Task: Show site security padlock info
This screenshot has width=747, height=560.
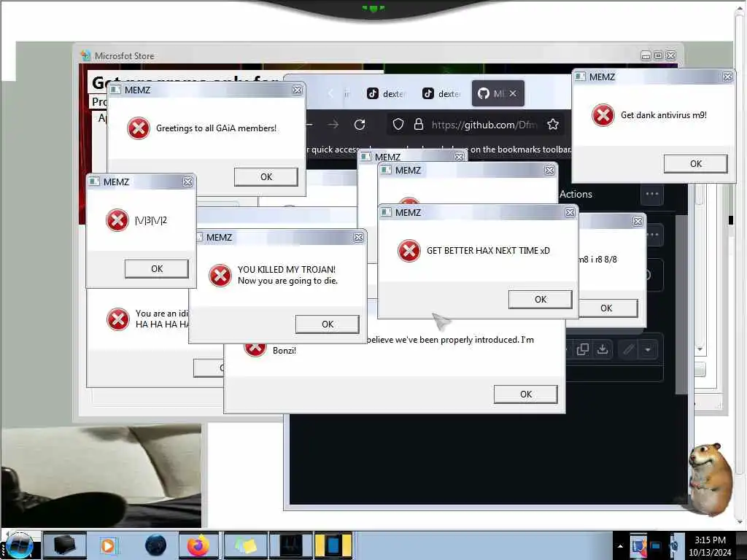Action: tap(418, 125)
